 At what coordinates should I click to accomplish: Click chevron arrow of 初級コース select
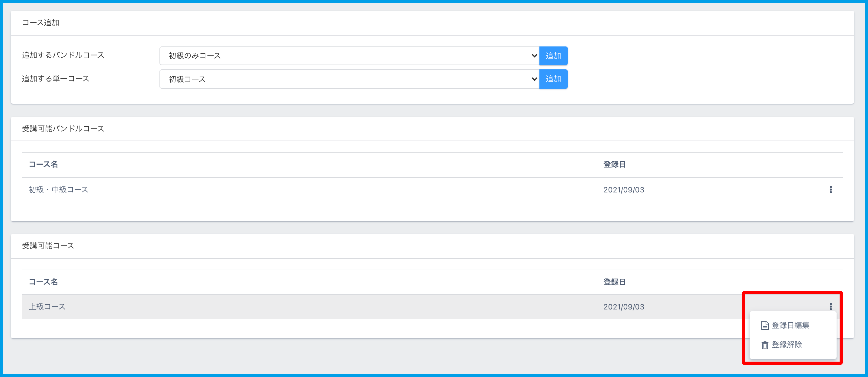point(534,79)
